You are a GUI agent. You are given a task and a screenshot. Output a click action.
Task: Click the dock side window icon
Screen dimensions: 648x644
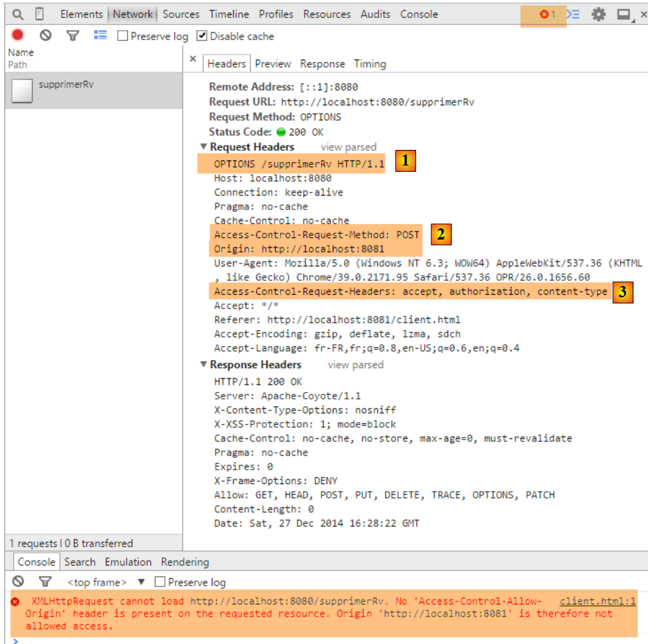[x=624, y=14]
